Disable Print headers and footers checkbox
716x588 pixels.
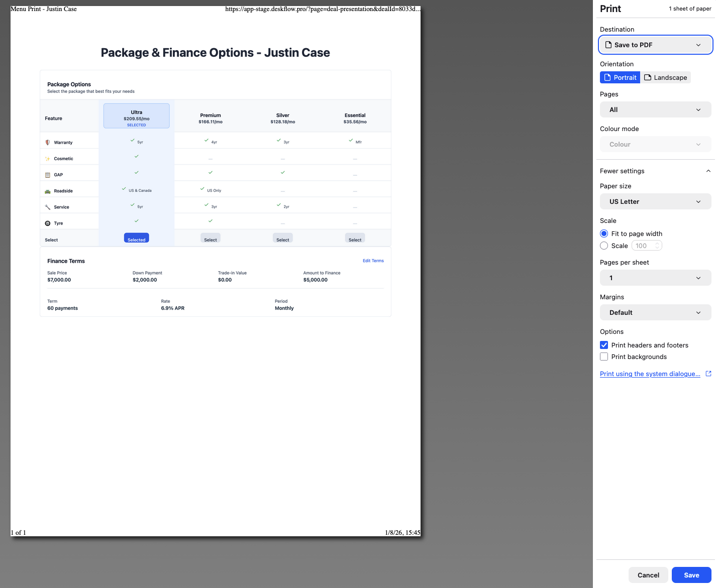[604, 345]
